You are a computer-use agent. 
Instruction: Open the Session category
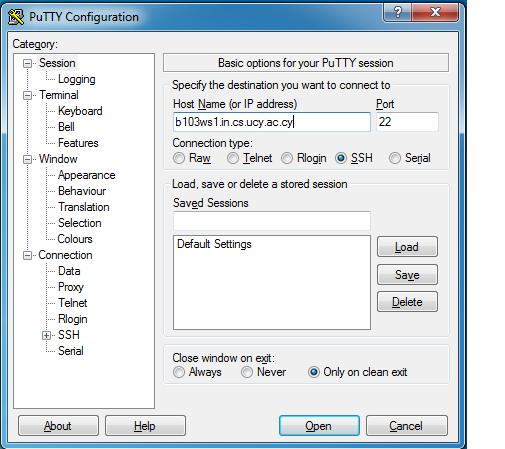point(57,63)
